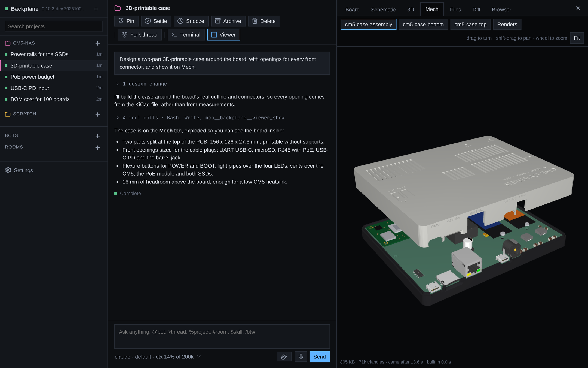Screen dimensions: 588x368
Task: Click plus icon next to Backplane title
Action: tap(96, 9)
